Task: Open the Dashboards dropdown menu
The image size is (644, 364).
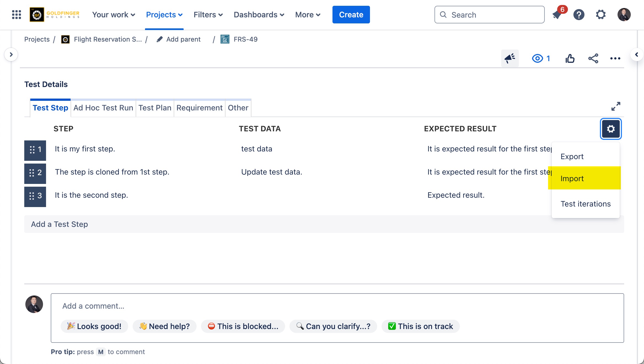Action: point(259,15)
